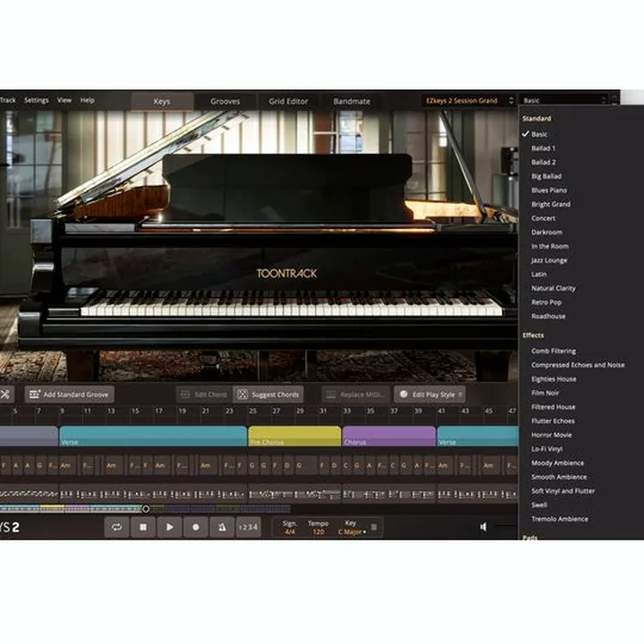Select the Bright Grand preset
This screenshot has width=644, height=644.
tap(551, 204)
